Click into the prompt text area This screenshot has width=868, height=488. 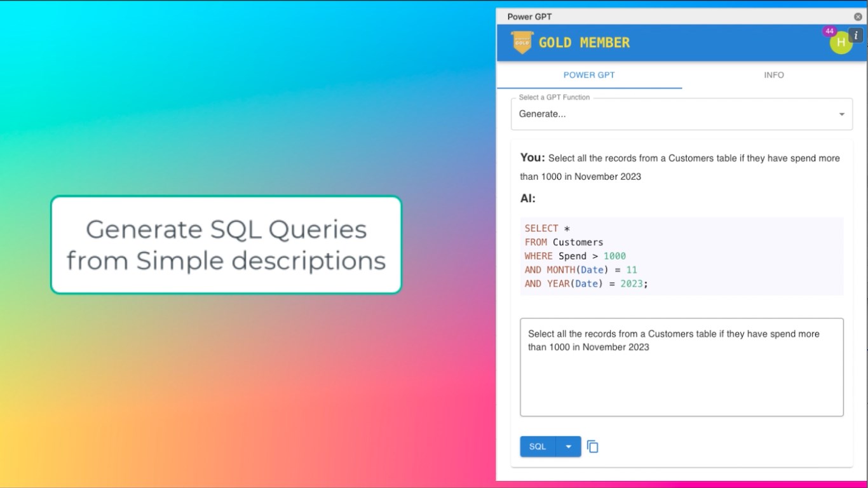(x=682, y=367)
